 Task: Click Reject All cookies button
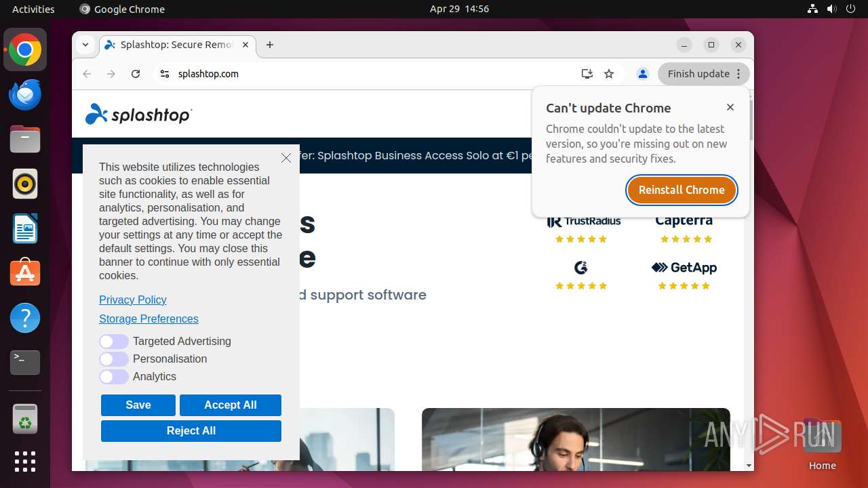point(191,431)
